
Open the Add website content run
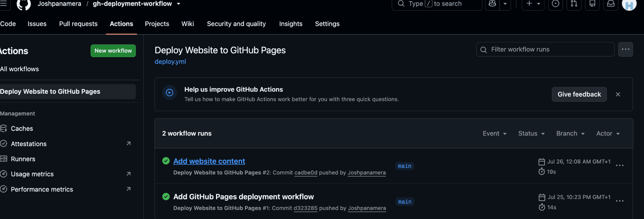click(209, 161)
